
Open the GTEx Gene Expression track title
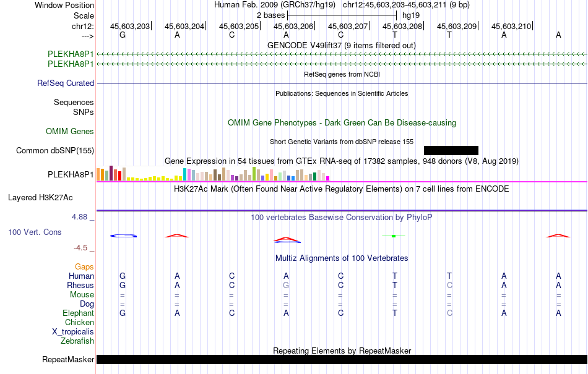click(342, 161)
